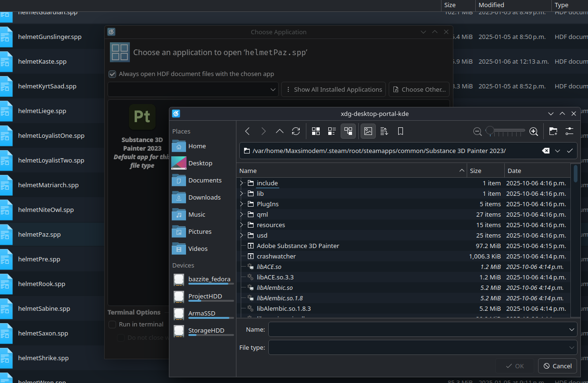The width and height of the screenshot is (588, 383).
Task: Open application combo box in Choose Application
Action: tap(193, 89)
